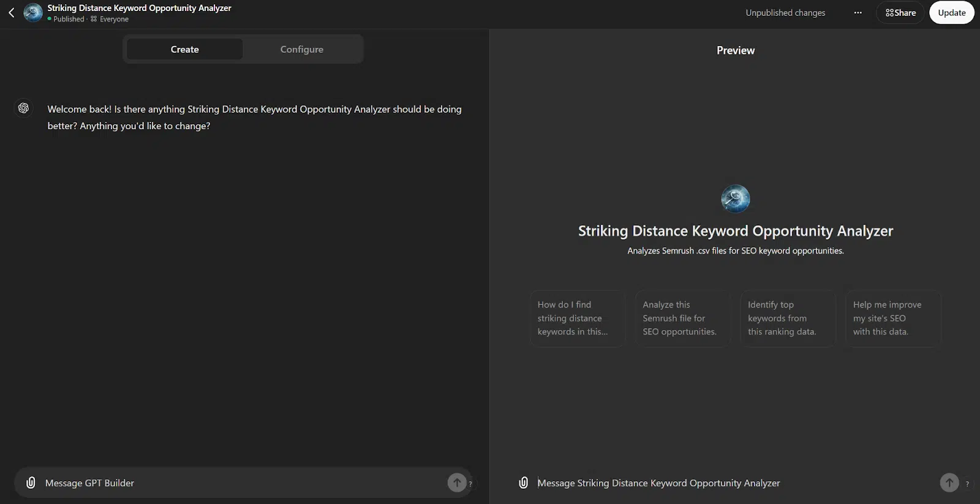Click the Share button

pos(900,13)
